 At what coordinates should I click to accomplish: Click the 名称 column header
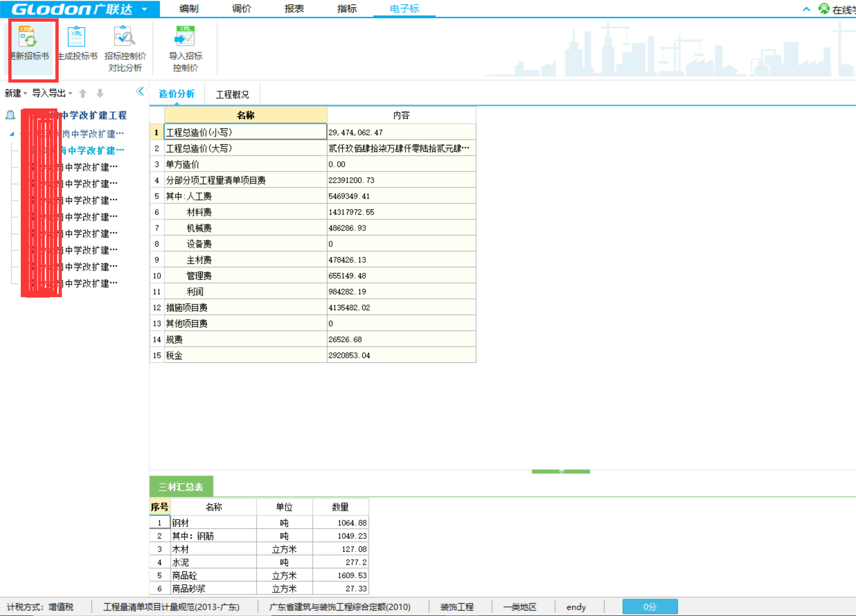tap(246, 115)
